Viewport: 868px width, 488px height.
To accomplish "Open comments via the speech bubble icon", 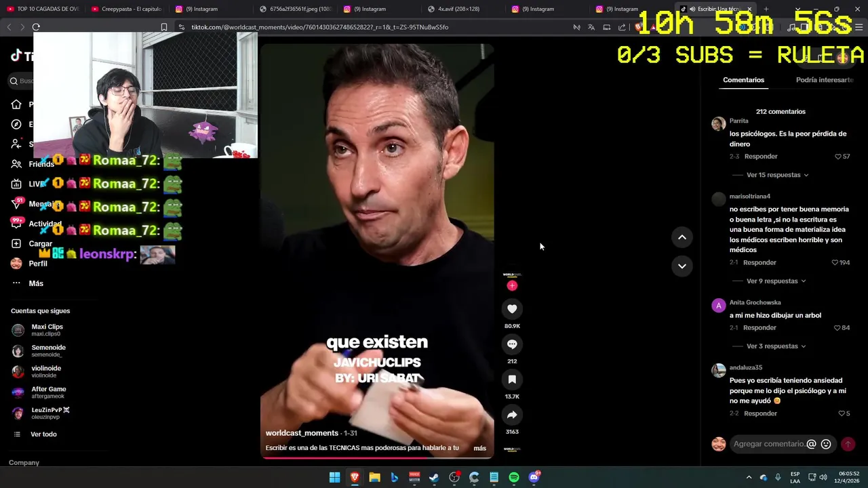I will coord(512,344).
